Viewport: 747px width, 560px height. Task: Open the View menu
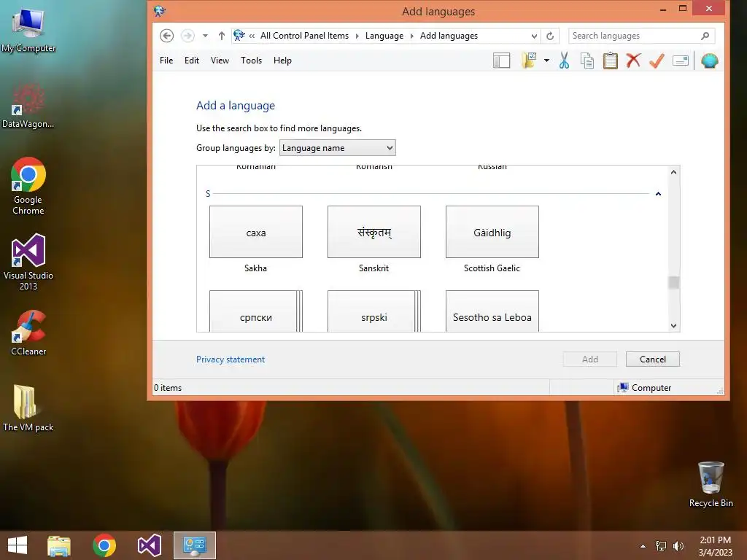pos(220,61)
